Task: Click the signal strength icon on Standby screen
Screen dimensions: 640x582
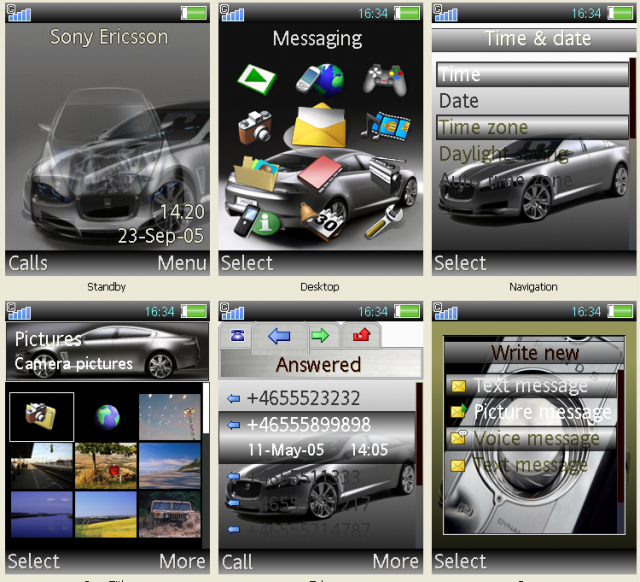Action: (19, 13)
